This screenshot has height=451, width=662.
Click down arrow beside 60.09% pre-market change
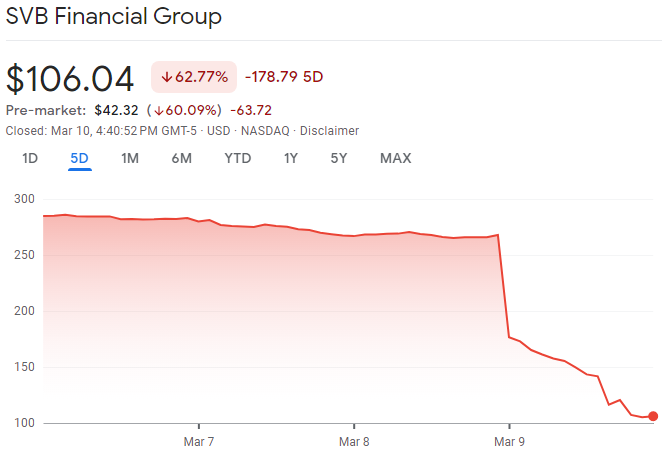[x=159, y=110]
